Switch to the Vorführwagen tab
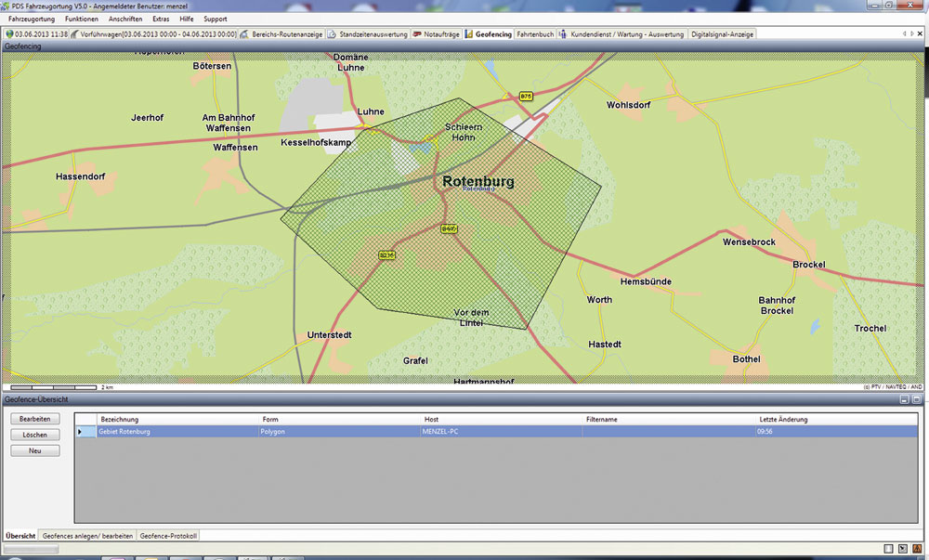Screen dimensions: 929x560 point(153,34)
